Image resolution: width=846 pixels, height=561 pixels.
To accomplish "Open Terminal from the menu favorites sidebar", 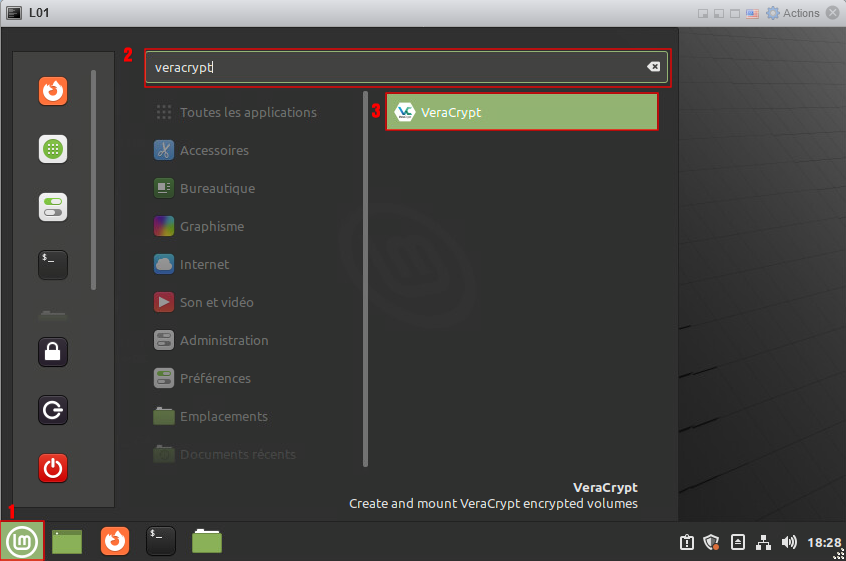I will (x=53, y=264).
